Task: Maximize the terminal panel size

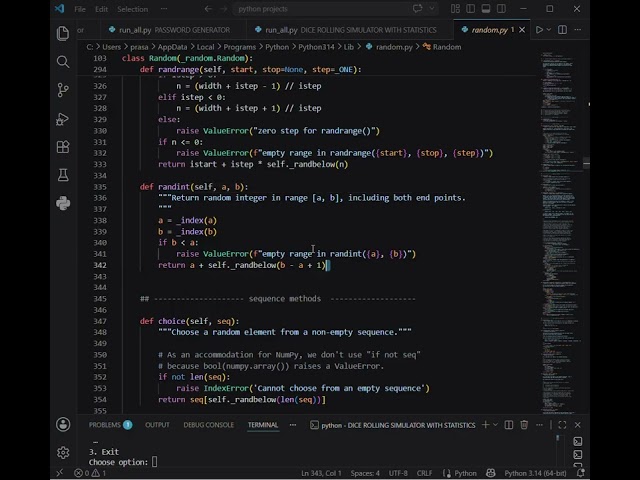Action: [x=562, y=425]
